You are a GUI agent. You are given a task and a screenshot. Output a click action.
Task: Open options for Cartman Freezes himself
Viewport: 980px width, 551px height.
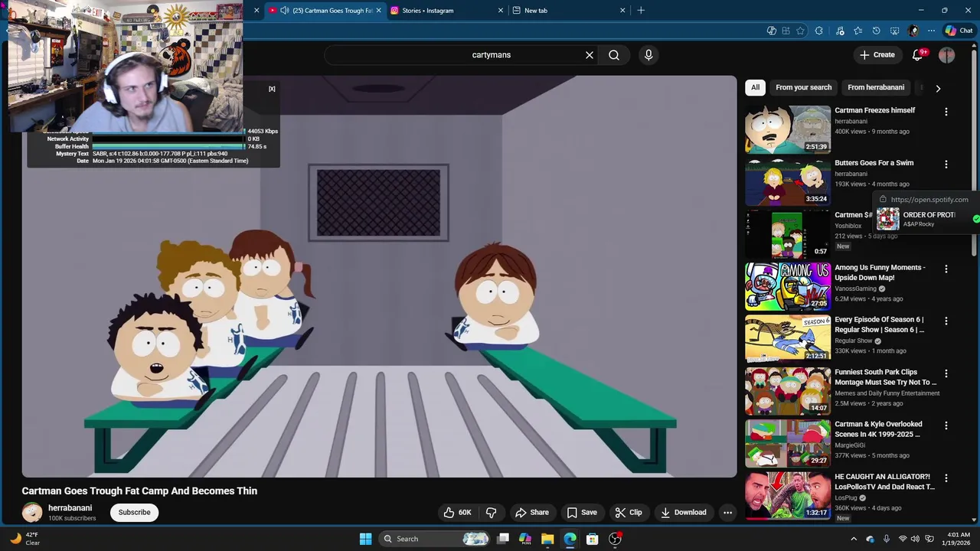[x=946, y=112]
